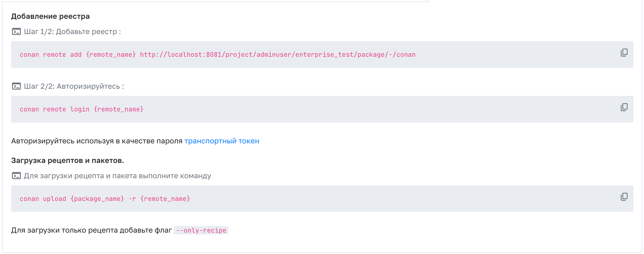Click {package_name} placeholder in the upload command

pyautogui.click(x=97, y=199)
